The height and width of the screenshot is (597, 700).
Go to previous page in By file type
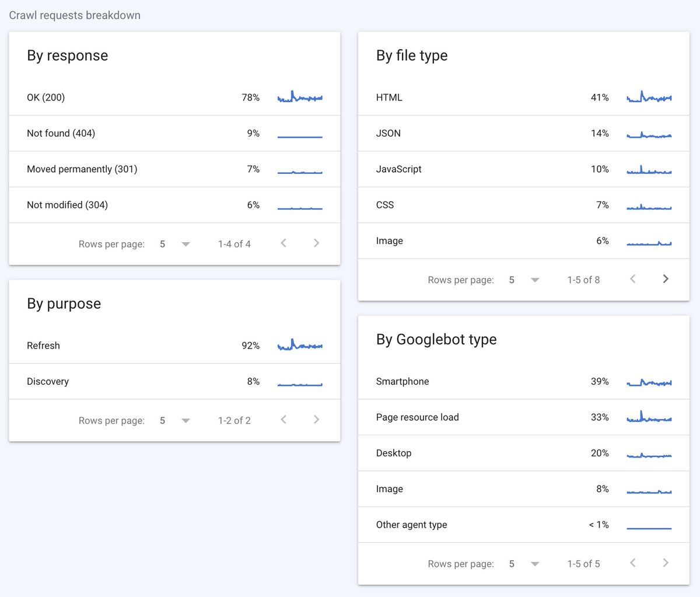pyautogui.click(x=633, y=279)
